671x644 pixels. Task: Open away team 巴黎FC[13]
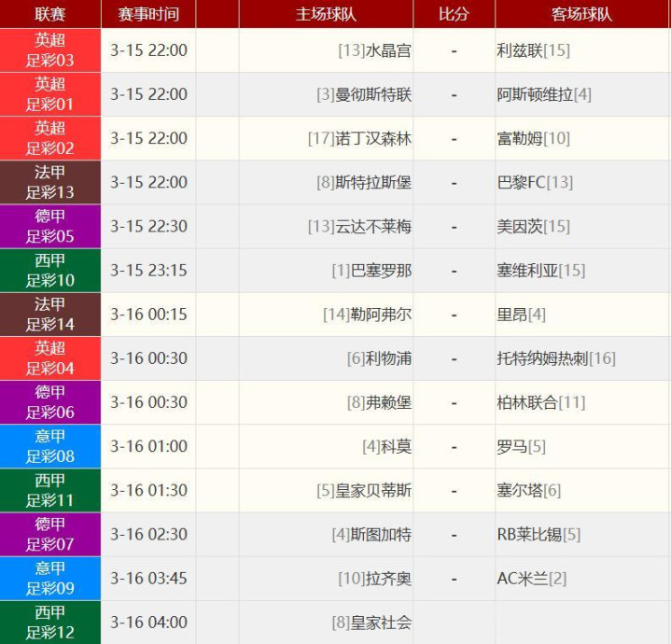point(535,182)
